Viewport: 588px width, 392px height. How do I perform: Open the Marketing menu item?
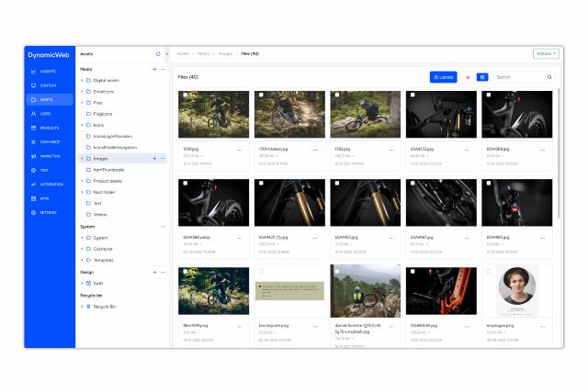click(48, 156)
